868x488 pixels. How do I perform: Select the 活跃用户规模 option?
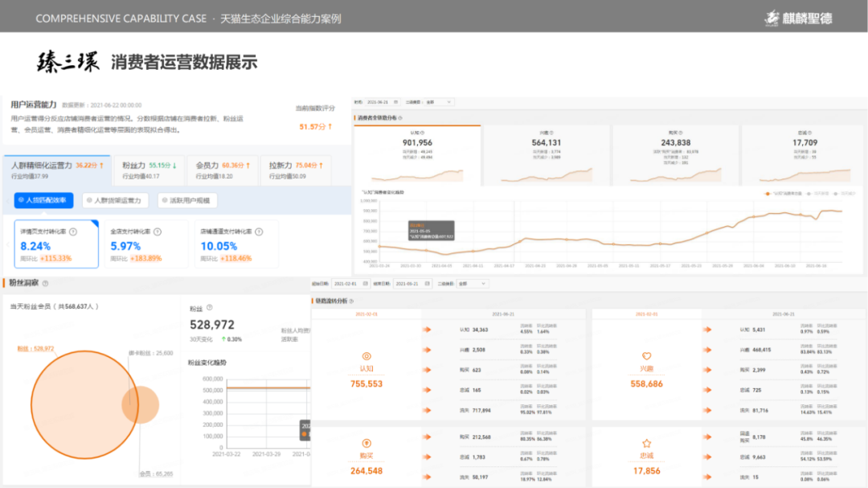pyautogui.click(x=187, y=200)
